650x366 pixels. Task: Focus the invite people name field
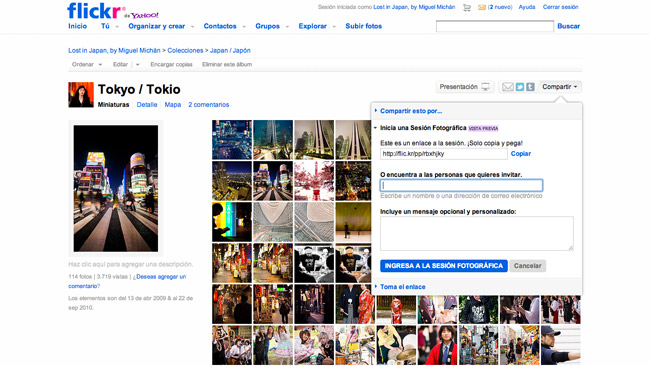pos(461,185)
